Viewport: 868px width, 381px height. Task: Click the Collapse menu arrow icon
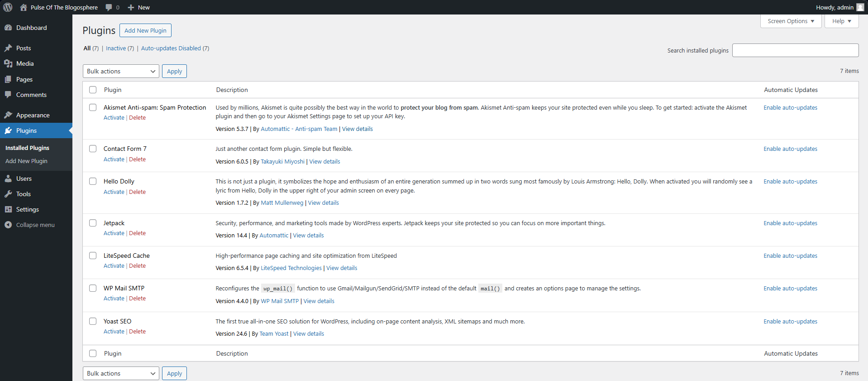(8, 225)
